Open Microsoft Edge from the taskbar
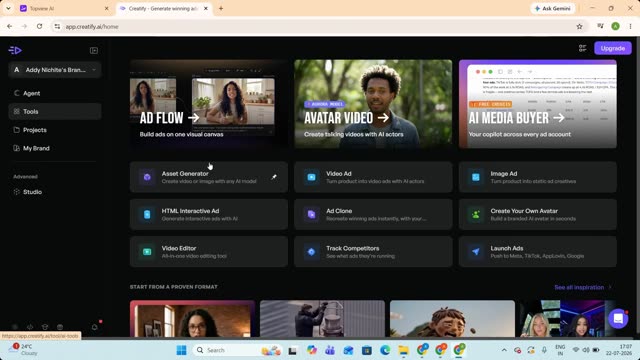 pyautogui.click(x=385, y=350)
